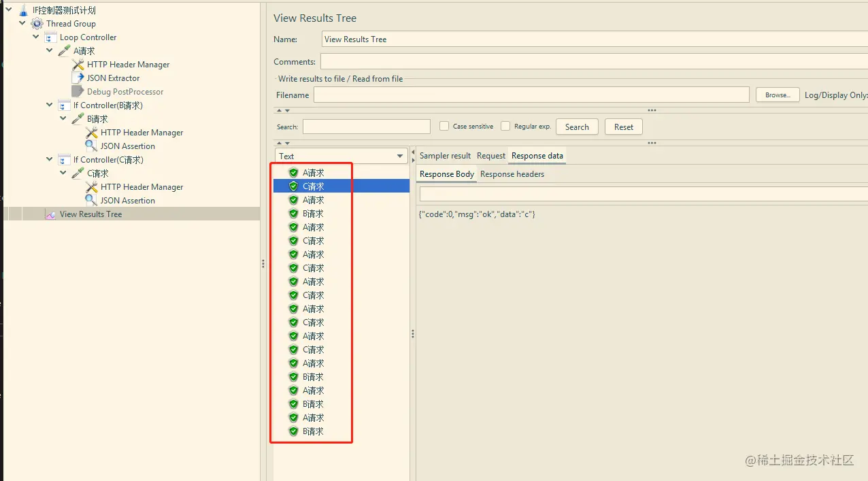Open the Response headers sub-tab
The width and height of the screenshot is (868, 481).
pyautogui.click(x=512, y=174)
